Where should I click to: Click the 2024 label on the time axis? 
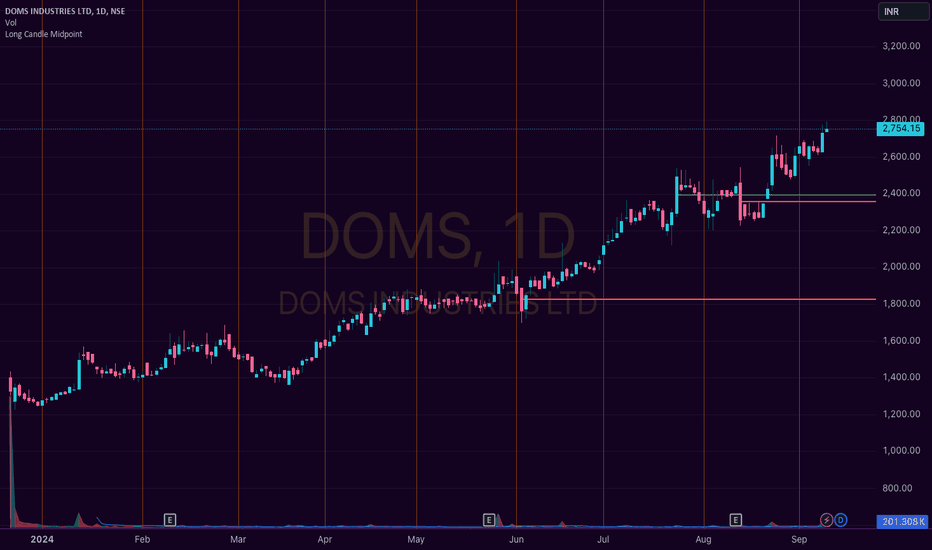pos(42,539)
